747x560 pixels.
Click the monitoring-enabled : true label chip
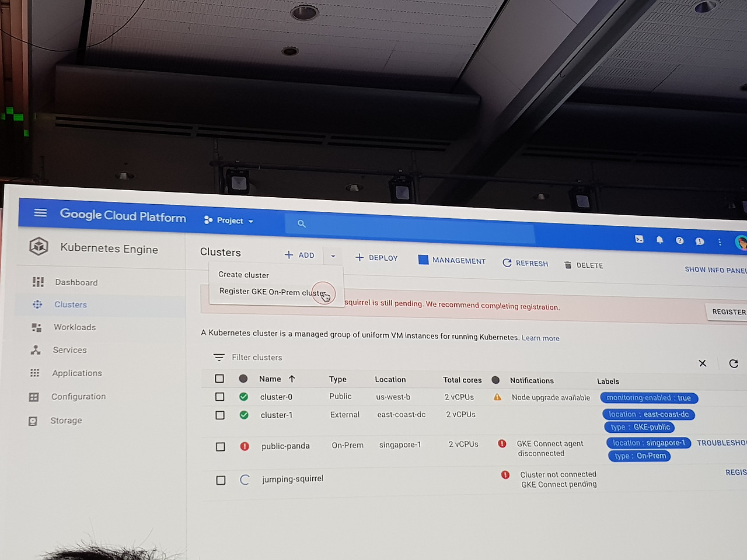[x=649, y=398]
